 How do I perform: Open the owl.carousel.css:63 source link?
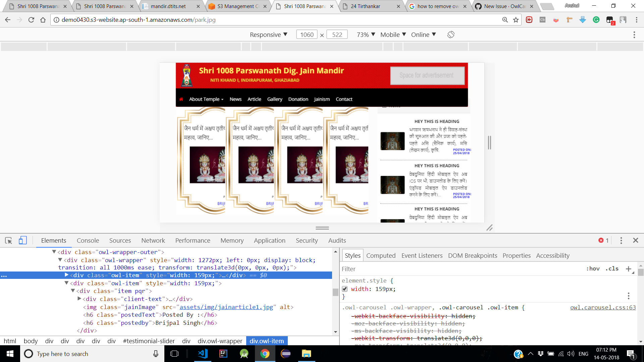(x=602, y=307)
